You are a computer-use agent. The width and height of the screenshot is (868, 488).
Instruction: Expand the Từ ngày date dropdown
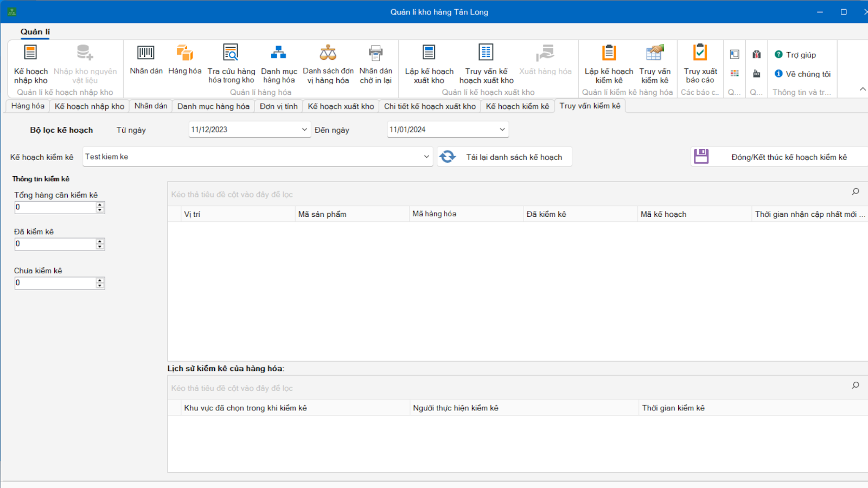pos(304,130)
